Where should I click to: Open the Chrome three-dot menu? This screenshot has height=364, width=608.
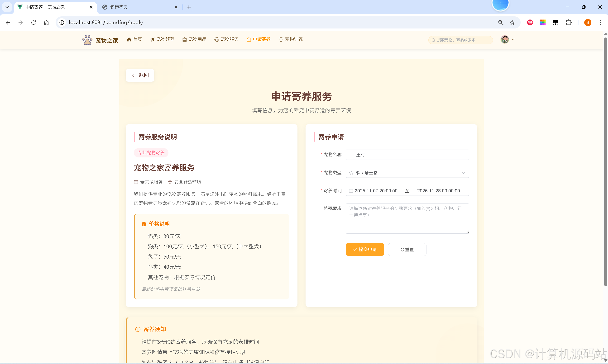pos(601,23)
